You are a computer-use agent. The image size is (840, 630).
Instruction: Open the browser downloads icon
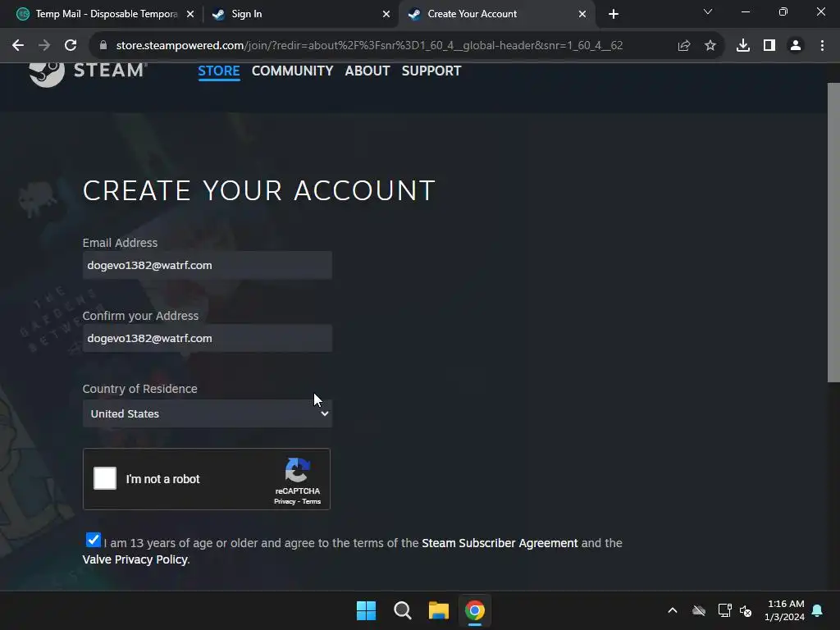[742, 46]
